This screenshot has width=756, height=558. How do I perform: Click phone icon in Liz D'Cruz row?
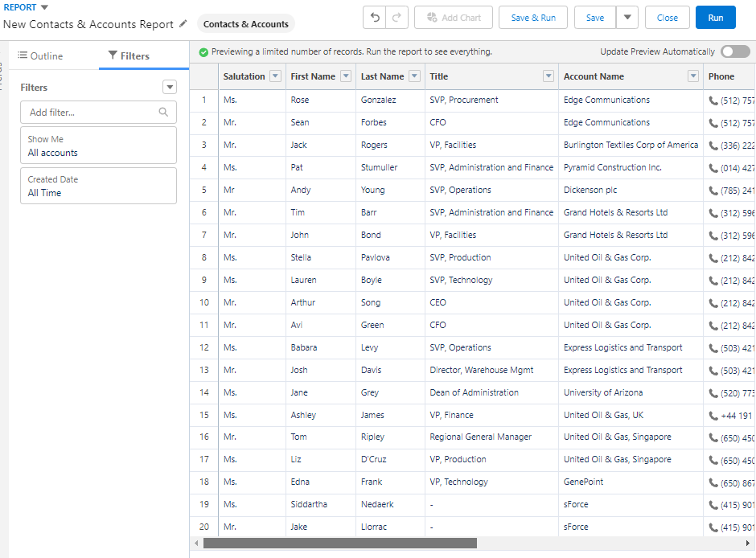(x=713, y=460)
